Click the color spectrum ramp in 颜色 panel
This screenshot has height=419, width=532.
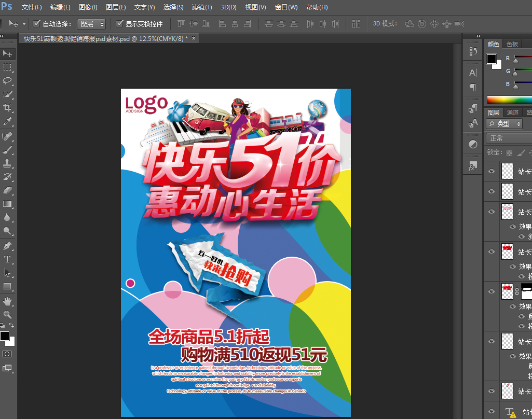[x=509, y=100]
